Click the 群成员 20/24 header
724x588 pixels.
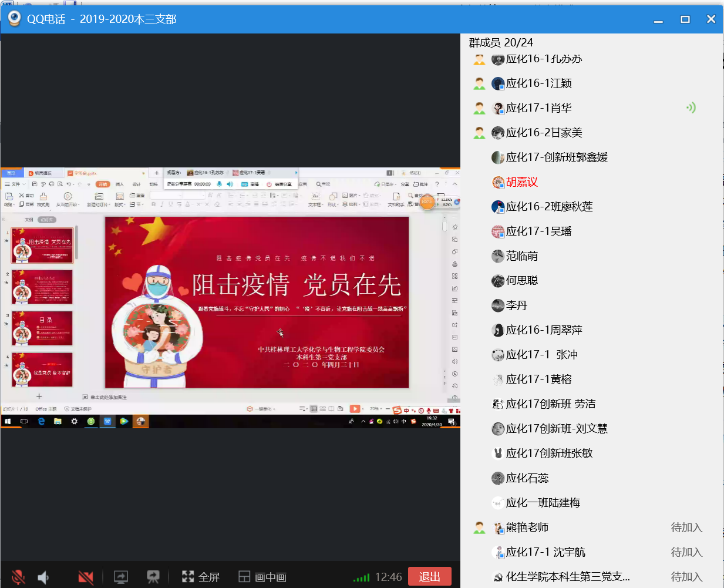501,42
